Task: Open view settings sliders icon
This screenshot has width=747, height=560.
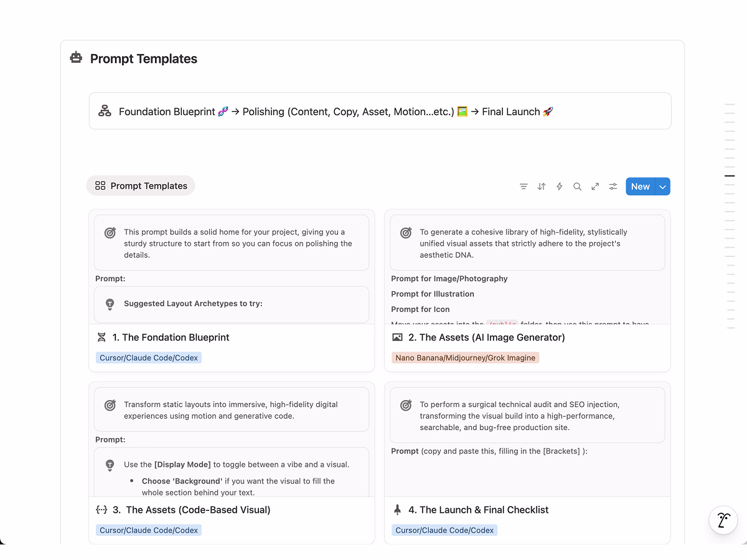Action: 613,187
